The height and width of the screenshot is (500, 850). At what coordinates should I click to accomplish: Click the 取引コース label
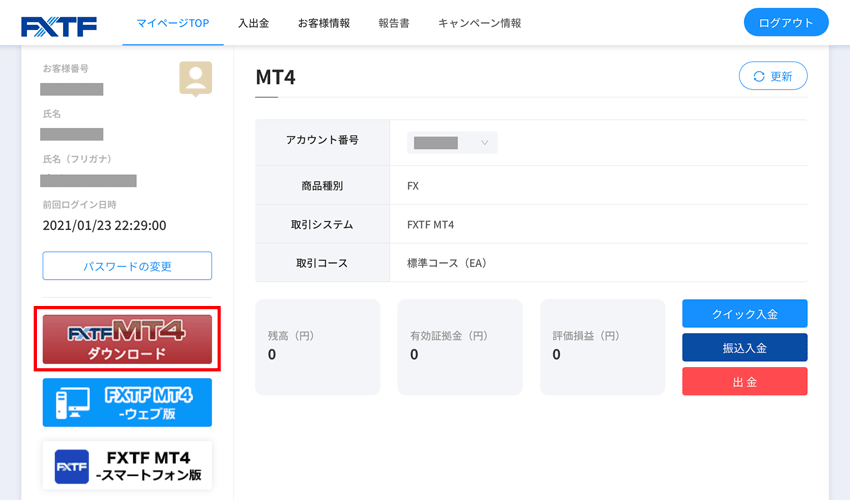pos(322,263)
